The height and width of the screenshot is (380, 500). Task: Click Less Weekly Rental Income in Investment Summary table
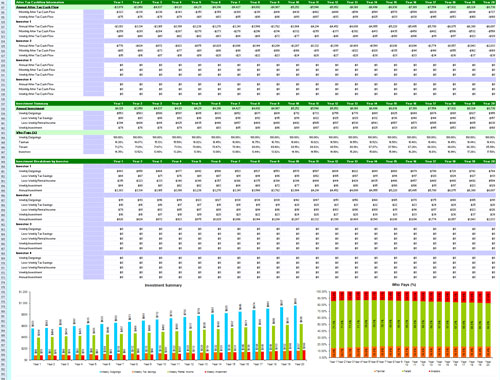[38, 123]
